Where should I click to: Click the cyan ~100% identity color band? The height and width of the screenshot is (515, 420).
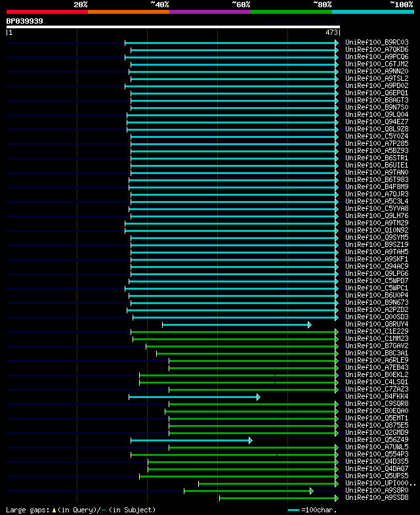coord(373,12)
